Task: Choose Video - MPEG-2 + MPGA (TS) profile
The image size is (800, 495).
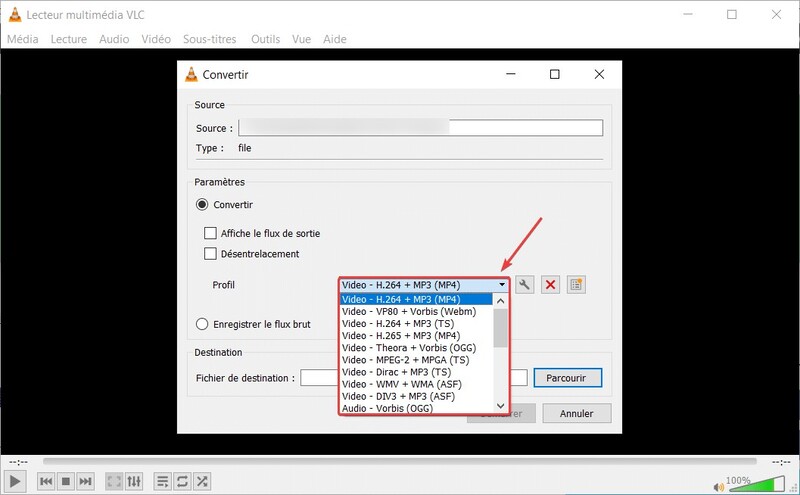Action: coord(416,360)
